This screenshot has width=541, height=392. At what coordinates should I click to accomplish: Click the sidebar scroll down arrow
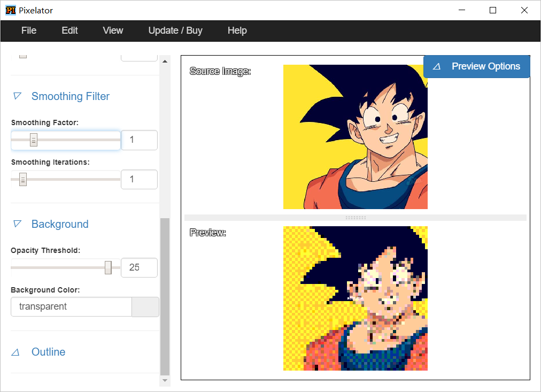click(x=165, y=380)
